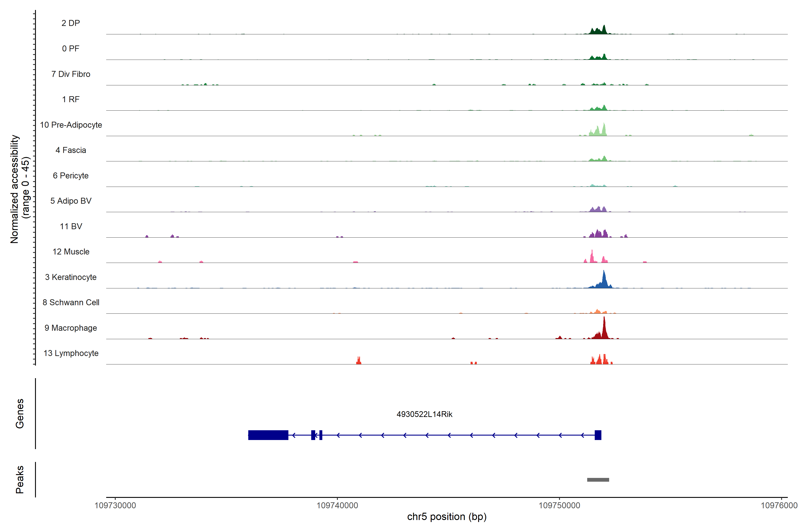Select the 4 Fascia track label
Image resolution: width=798 pixels, height=532 pixels.
coord(70,150)
